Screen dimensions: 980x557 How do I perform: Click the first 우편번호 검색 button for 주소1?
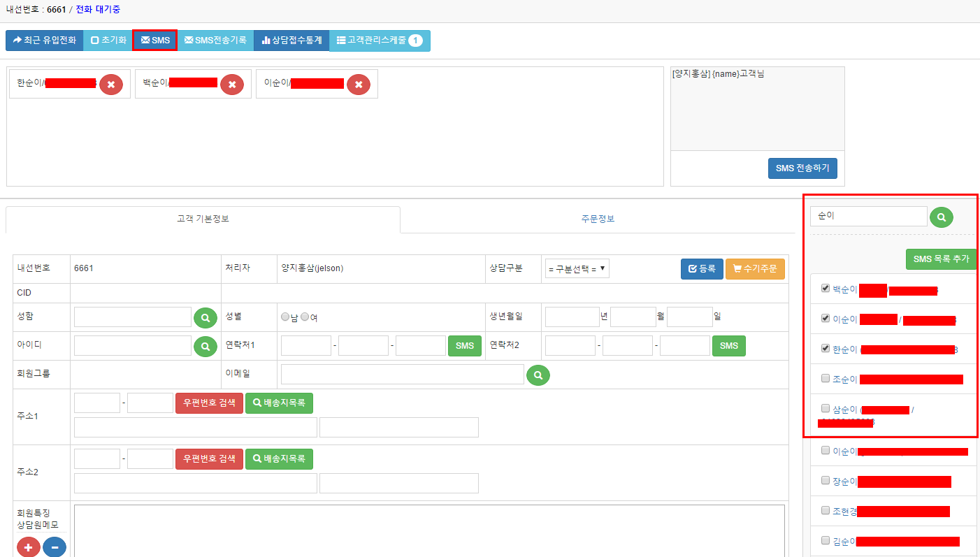[x=209, y=403]
